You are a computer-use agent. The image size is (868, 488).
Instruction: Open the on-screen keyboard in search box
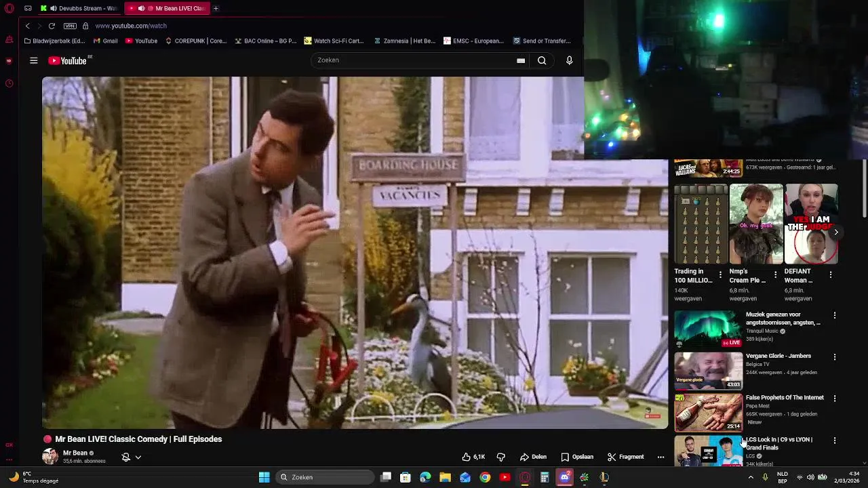click(x=521, y=60)
